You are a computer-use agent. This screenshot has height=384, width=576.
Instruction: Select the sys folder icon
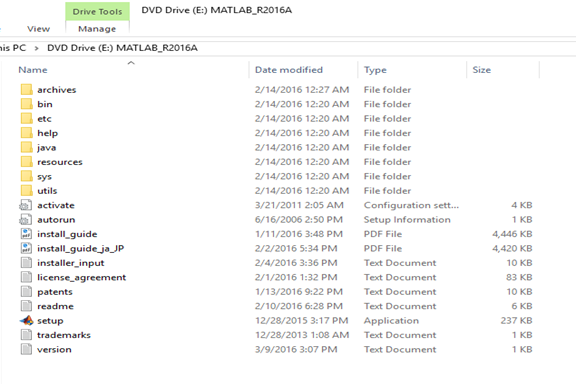point(26,176)
